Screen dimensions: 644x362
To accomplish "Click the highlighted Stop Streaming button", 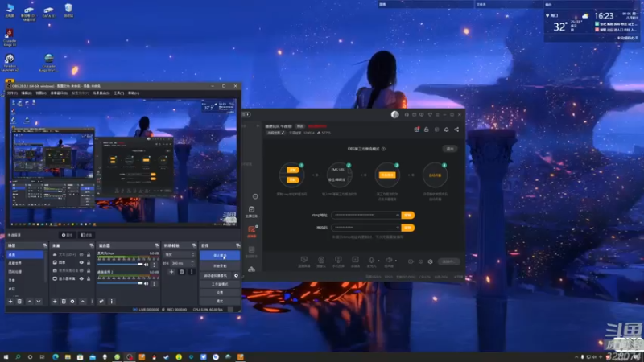I will (x=220, y=256).
